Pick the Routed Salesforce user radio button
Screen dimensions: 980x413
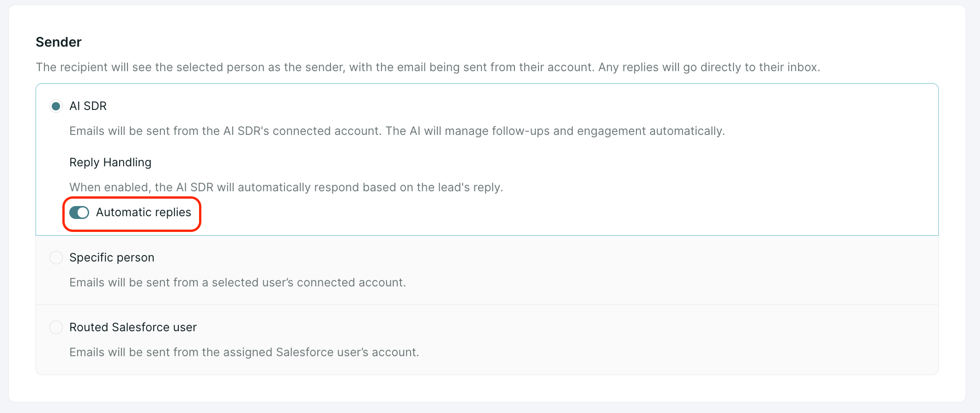click(x=56, y=327)
